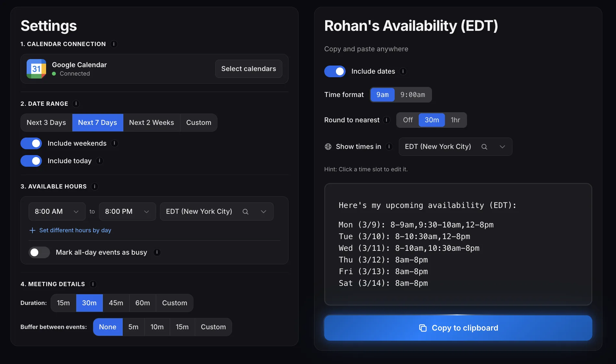Click the Select calendars button
Viewport: 616px width, 364px height.
pos(248,69)
